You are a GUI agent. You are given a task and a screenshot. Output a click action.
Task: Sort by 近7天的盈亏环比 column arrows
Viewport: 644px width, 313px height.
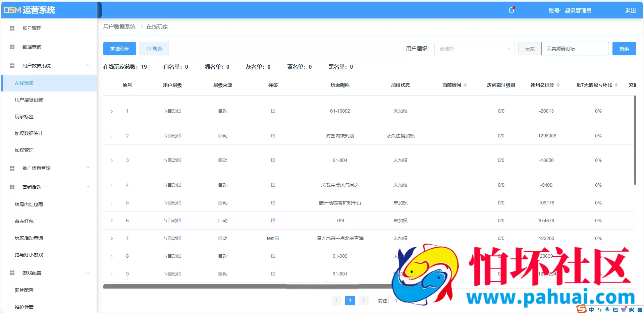[616, 85]
